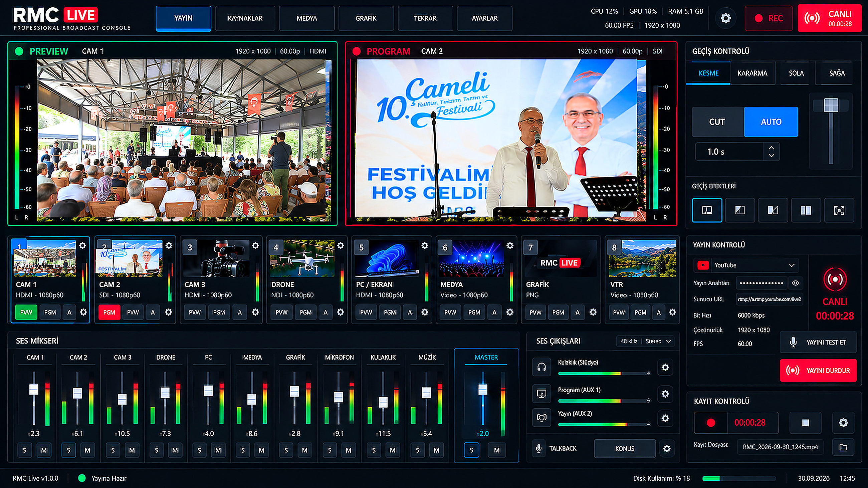Browse the recording file folder icon
Image resolution: width=868 pixels, height=488 pixels.
[x=843, y=447]
